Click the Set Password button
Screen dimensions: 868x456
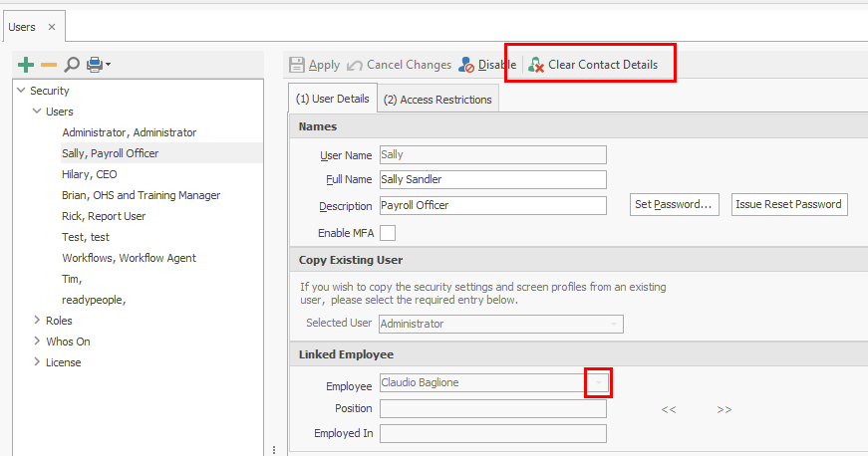click(675, 205)
